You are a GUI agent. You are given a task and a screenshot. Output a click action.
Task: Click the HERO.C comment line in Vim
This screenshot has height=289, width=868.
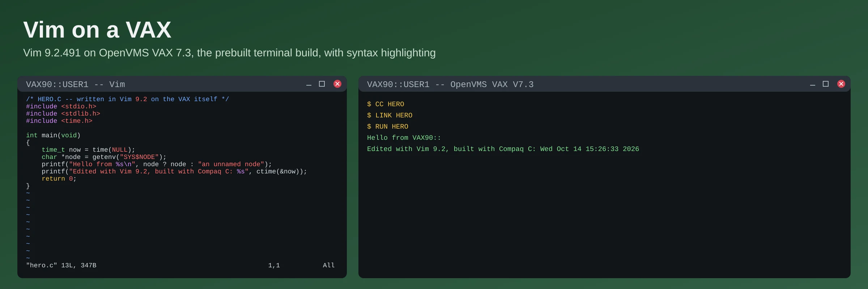[x=127, y=99]
